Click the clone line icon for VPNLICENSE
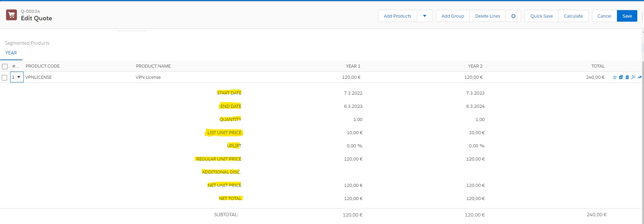644x224 pixels. 621,77
